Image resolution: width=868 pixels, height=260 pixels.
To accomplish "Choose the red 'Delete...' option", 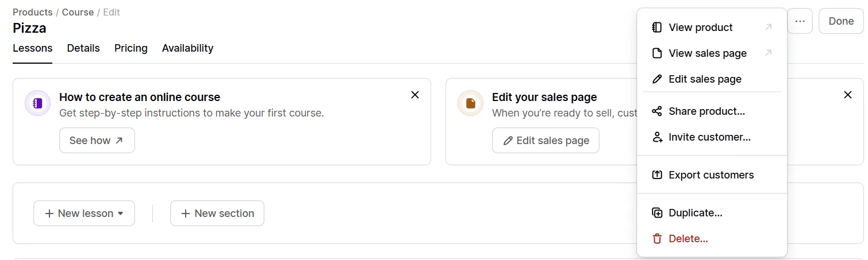I will (x=688, y=239).
